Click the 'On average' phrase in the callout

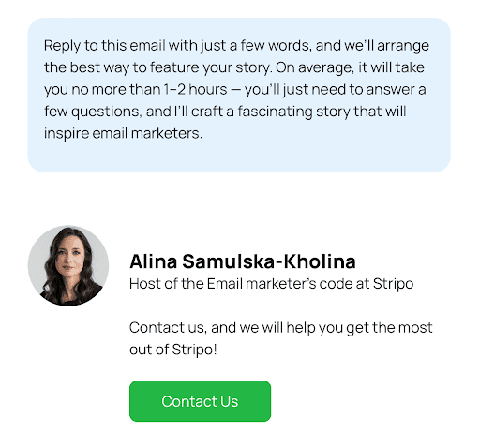click(x=315, y=67)
